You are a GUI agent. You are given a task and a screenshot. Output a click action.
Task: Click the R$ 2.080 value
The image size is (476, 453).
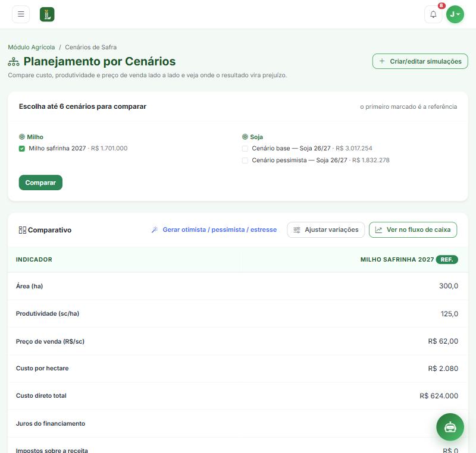(443, 369)
